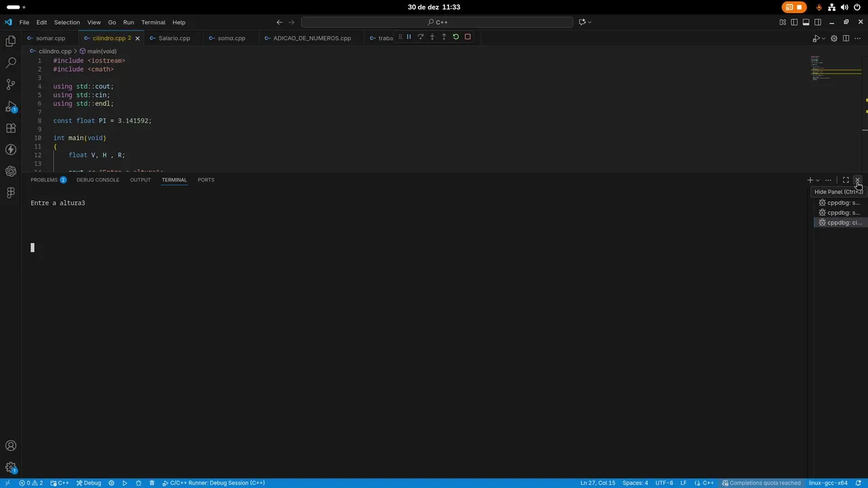Open the new terminal launch profile dropdown

click(817, 180)
